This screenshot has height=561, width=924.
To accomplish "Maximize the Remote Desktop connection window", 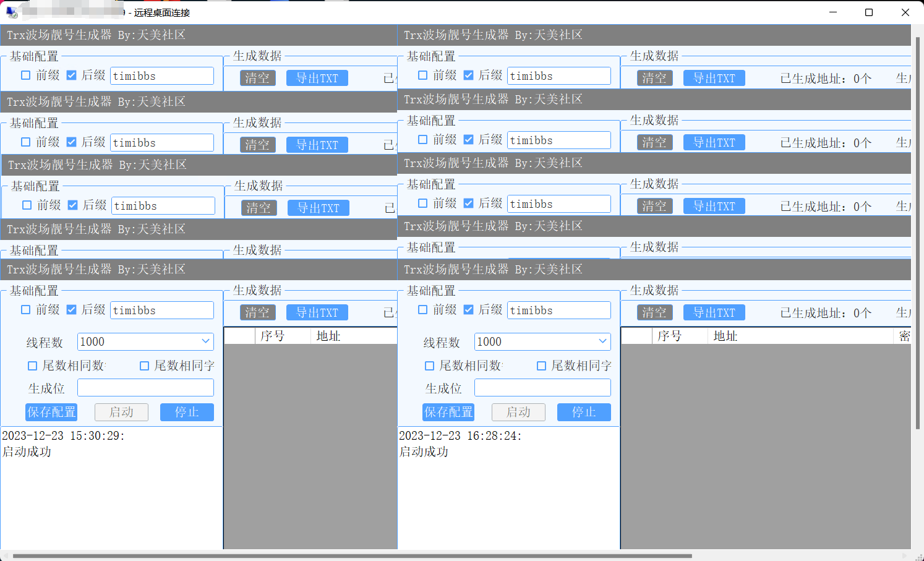I will pos(869,12).
